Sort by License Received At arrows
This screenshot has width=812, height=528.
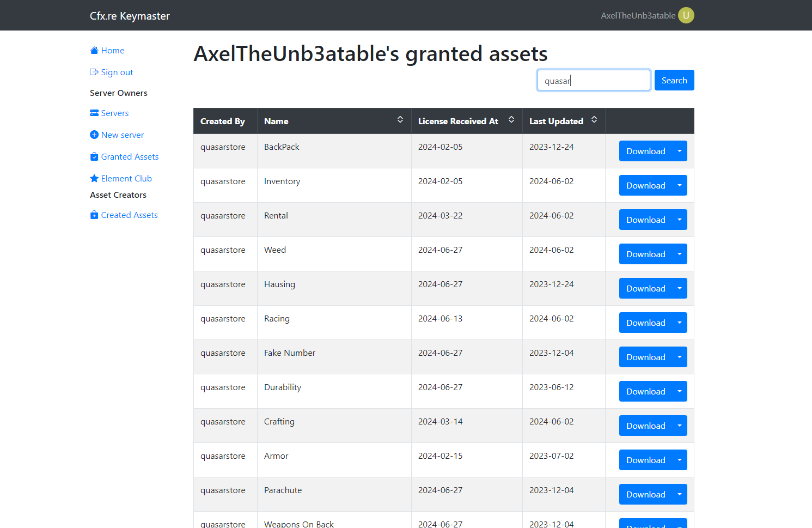coord(511,119)
